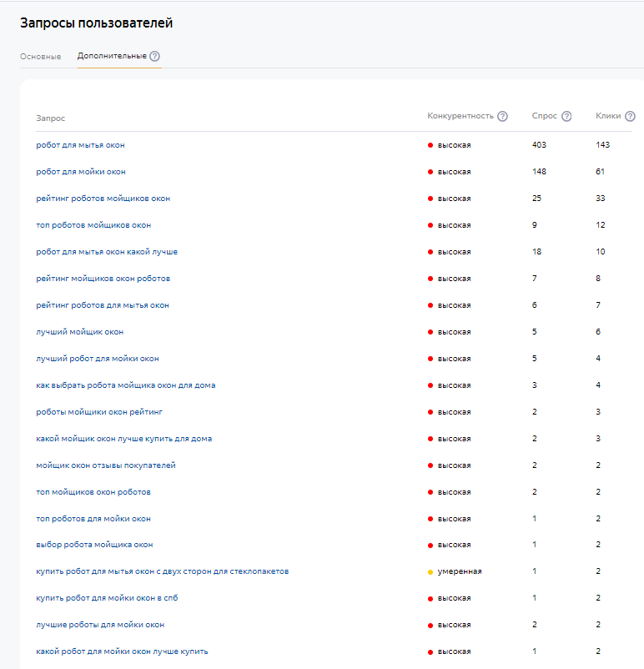Open query 'топ роботов мойщиков окон'

tap(93, 225)
